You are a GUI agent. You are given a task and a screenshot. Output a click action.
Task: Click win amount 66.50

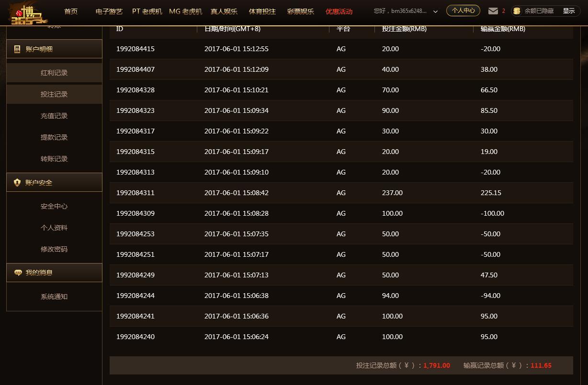[489, 90]
